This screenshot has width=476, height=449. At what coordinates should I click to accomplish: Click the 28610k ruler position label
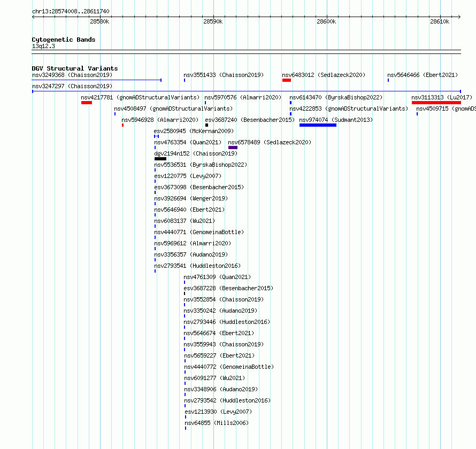(x=440, y=21)
